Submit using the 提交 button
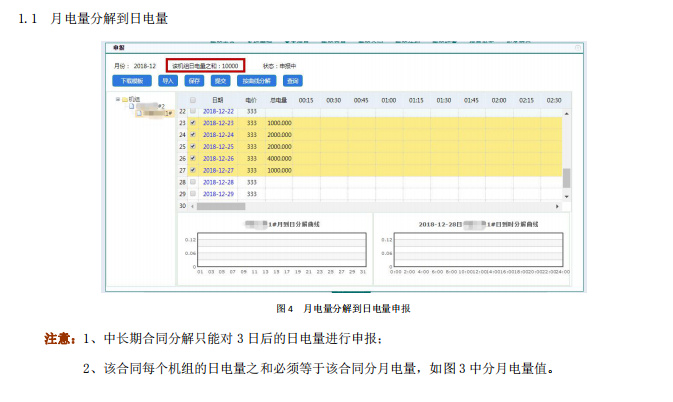Image resolution: width=673 pixels, height=402 pixels. (221, 80)
